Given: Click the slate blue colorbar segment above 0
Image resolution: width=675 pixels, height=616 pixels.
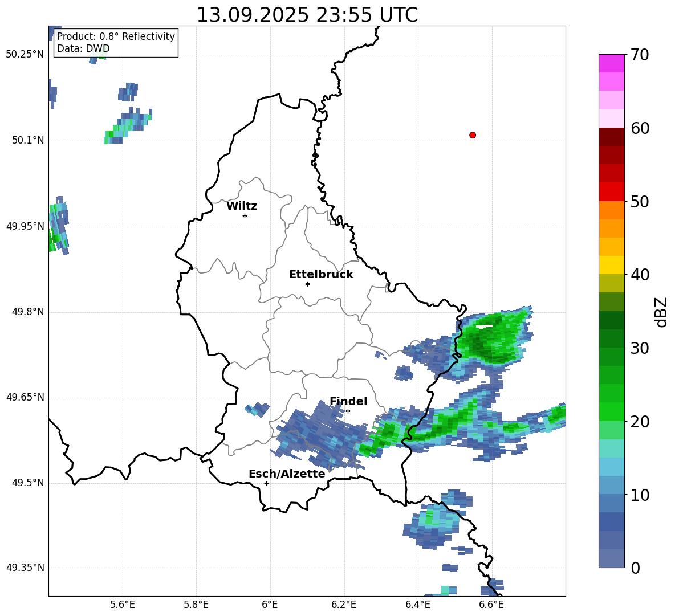Looking at the screenshot, I should (x=611, y=558).
